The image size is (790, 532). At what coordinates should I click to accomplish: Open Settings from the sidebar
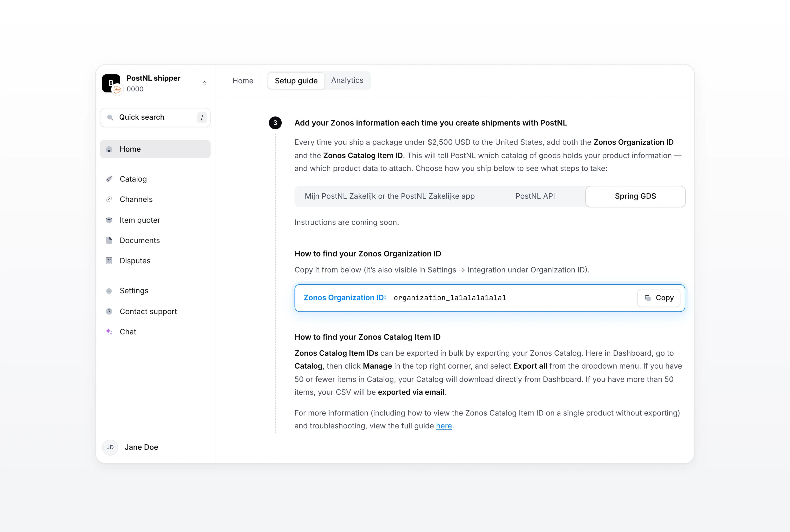[x=155, y=291]
